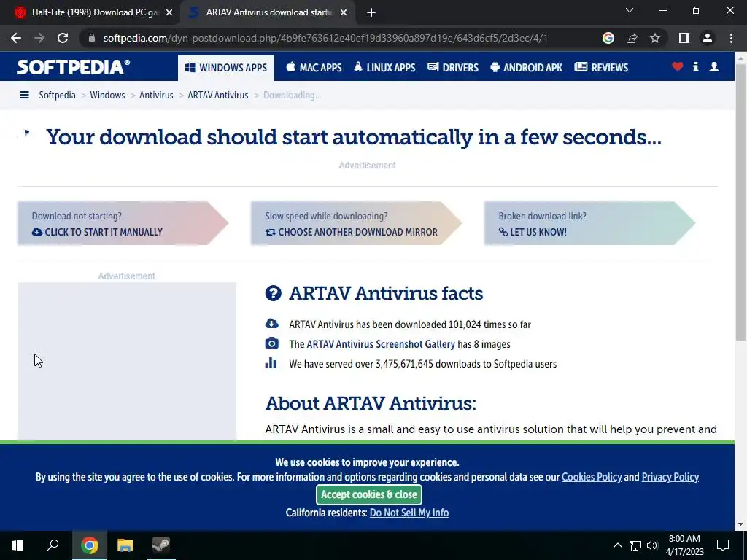Click the Softpedia logo
The height and width of the screenshot is (560, 747).
(74, 67)
